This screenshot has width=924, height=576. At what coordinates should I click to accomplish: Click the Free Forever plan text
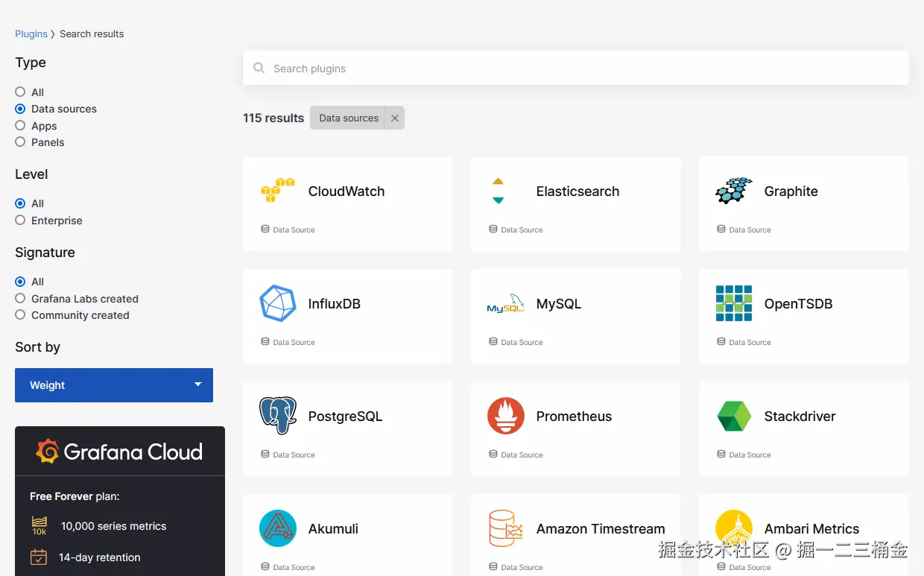tap(75, 496)
